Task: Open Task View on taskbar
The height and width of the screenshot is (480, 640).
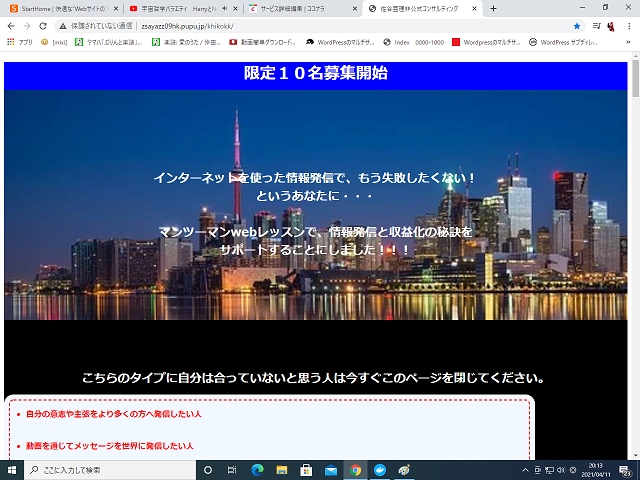Action: 232,470
